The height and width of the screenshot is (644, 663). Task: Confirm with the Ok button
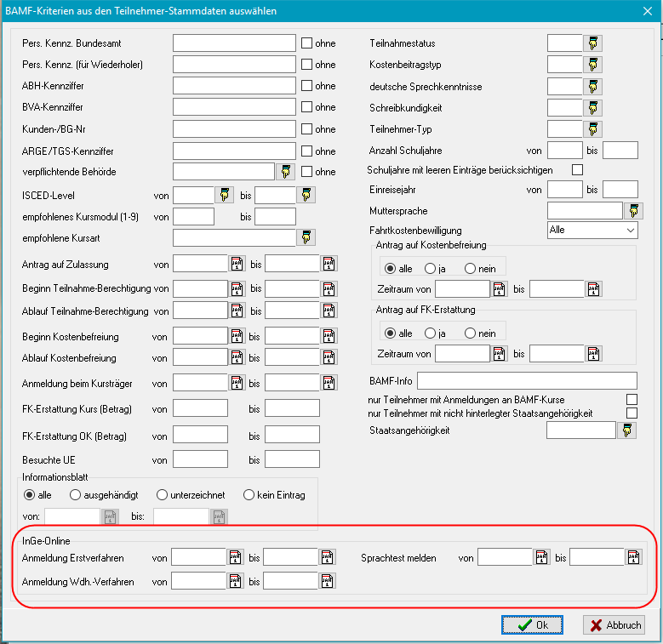click(532, 625)
